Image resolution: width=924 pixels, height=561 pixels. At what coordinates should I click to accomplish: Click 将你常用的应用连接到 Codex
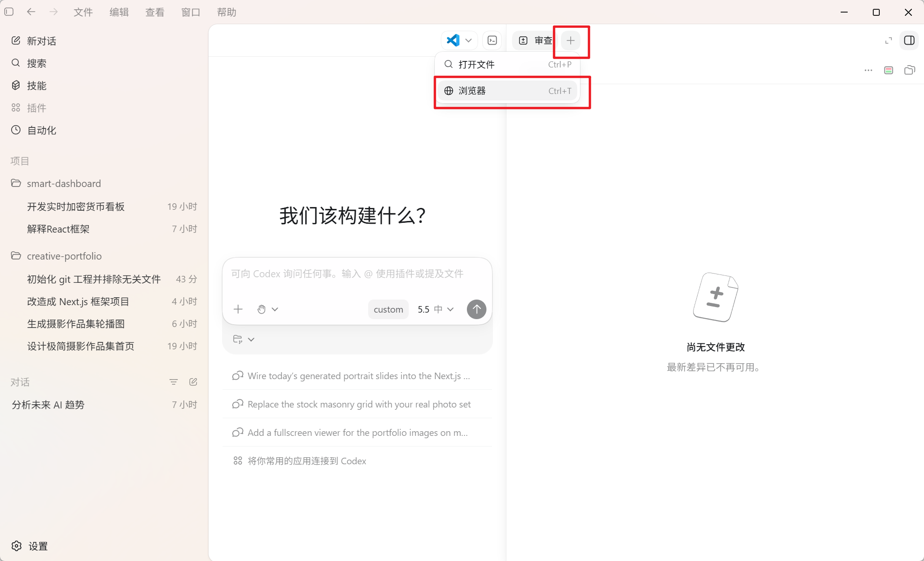tap(357, 461)
